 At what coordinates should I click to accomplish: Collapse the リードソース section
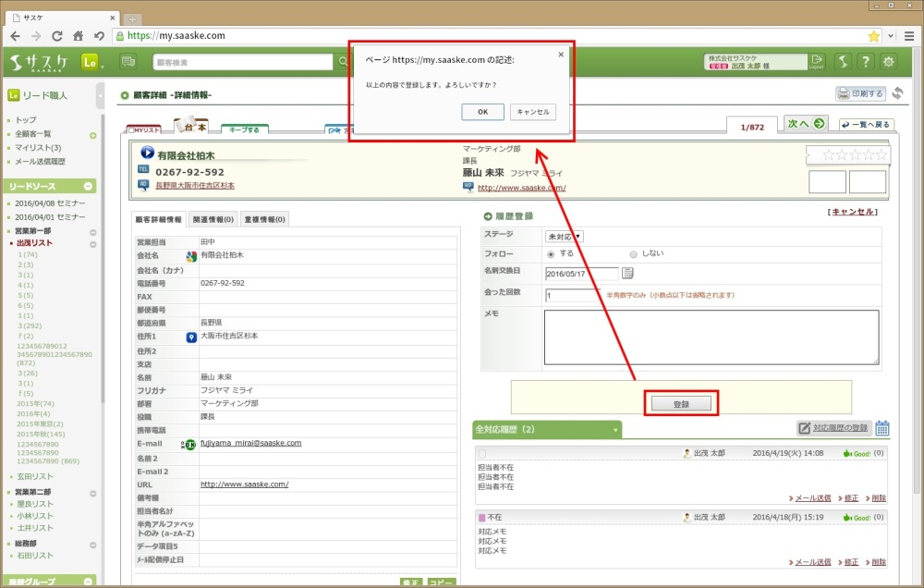click(x=88, y=186)
